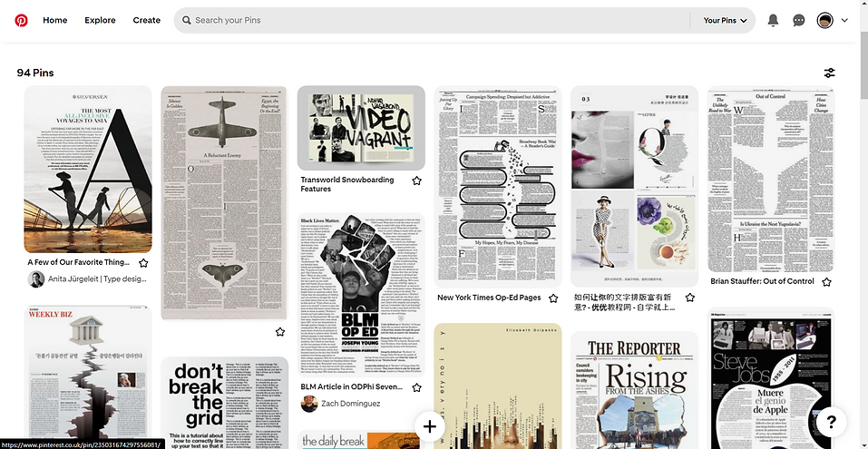This screenshot has width=868, height=449.
Task: Star the New York Times Op-Ed Pages pin
Action: click(x=553, y=298)
